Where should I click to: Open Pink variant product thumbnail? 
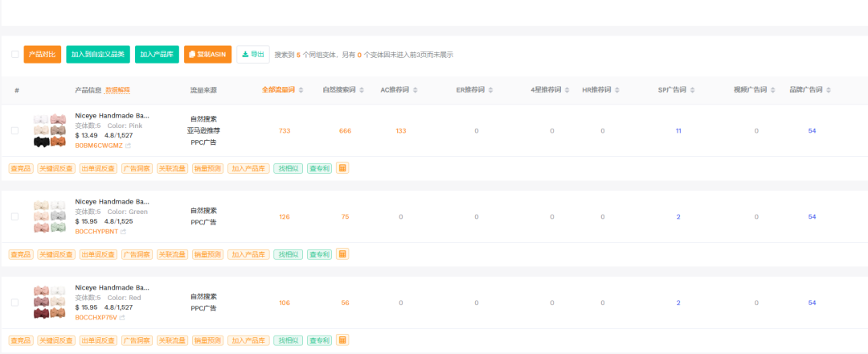point(50,131)
